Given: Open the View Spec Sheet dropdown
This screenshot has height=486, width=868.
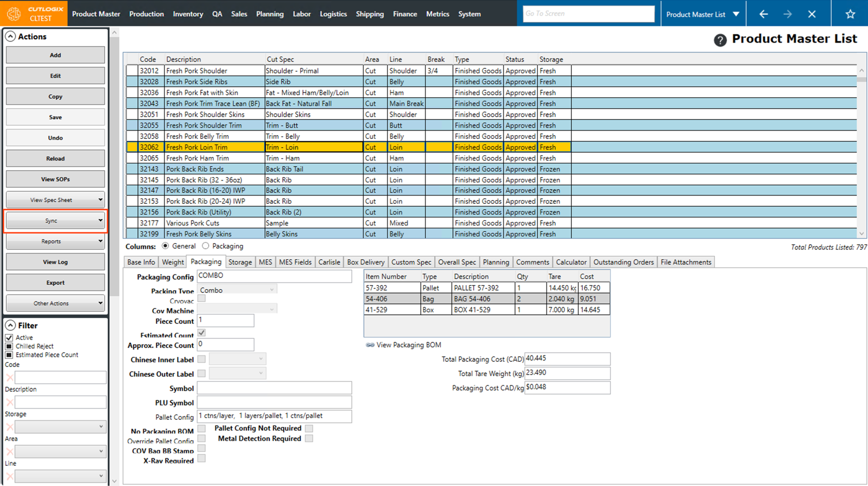Looking at the screenshot, I should (55, 200).
